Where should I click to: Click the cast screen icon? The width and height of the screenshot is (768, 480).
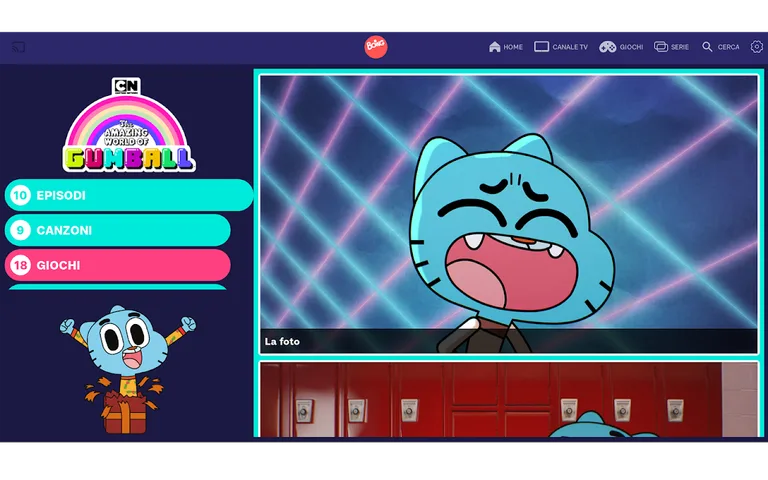pos(18,47)
